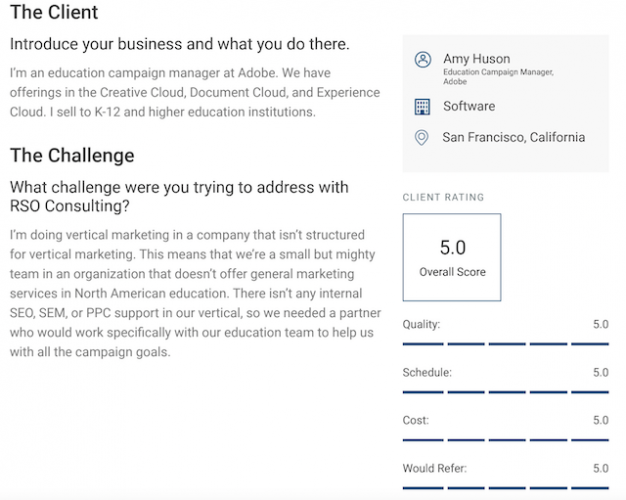The image size is (626, 500).
Task: Click the 5.0 Overall Score box
Action: point(452,257)
